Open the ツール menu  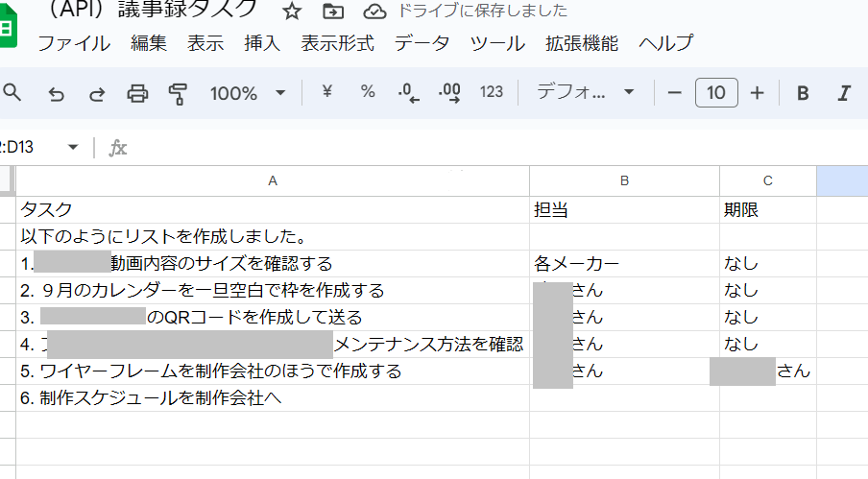497,43
